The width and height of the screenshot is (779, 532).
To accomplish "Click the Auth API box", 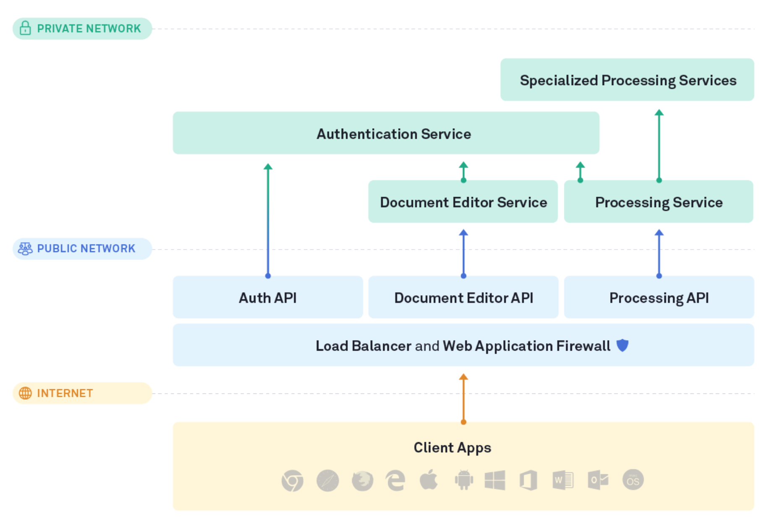I will (x=268, y=297).
